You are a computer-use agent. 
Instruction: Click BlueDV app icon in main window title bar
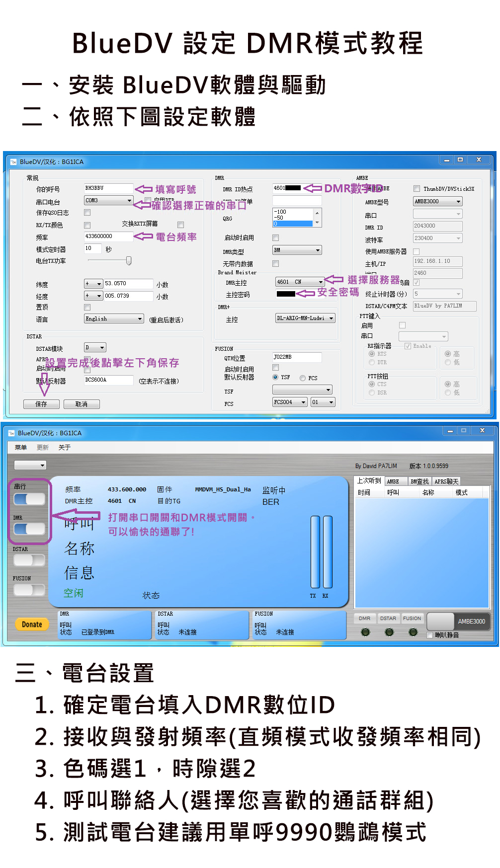(11, 433)
